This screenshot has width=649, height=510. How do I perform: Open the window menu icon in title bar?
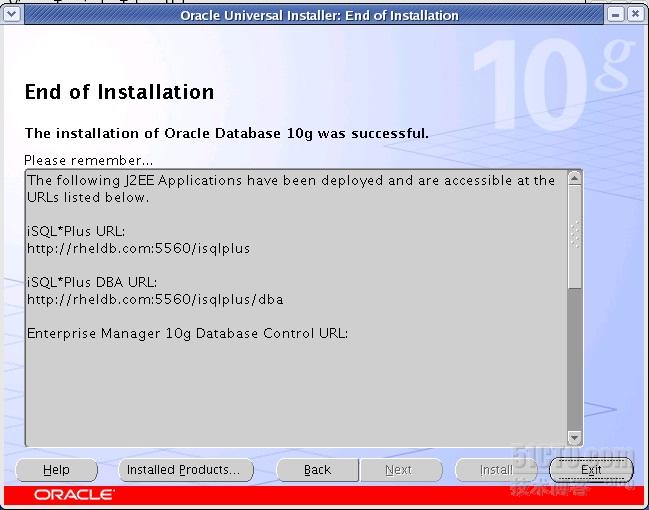click(x=12, y=14)
